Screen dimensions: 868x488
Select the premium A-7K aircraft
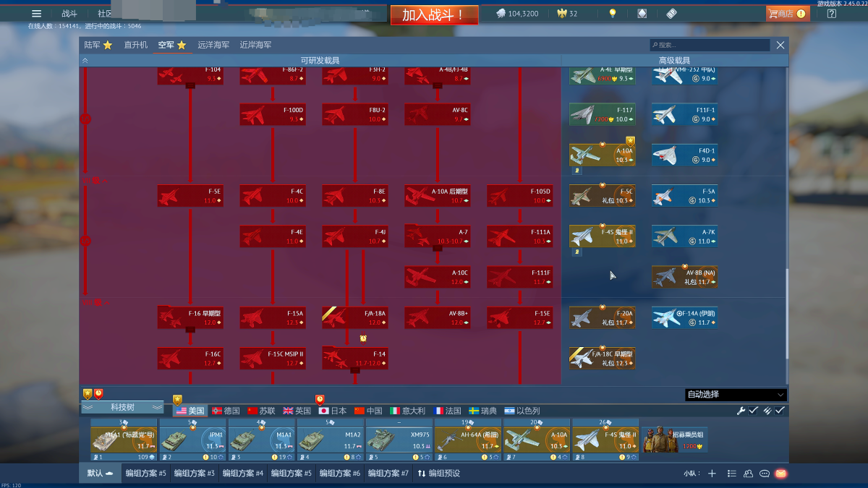685,236
